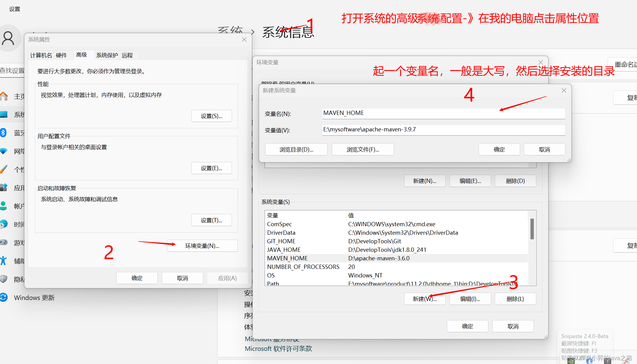Click the Home house icon in sidebar
Screen dimensions: 637x364
coord(4,96)
